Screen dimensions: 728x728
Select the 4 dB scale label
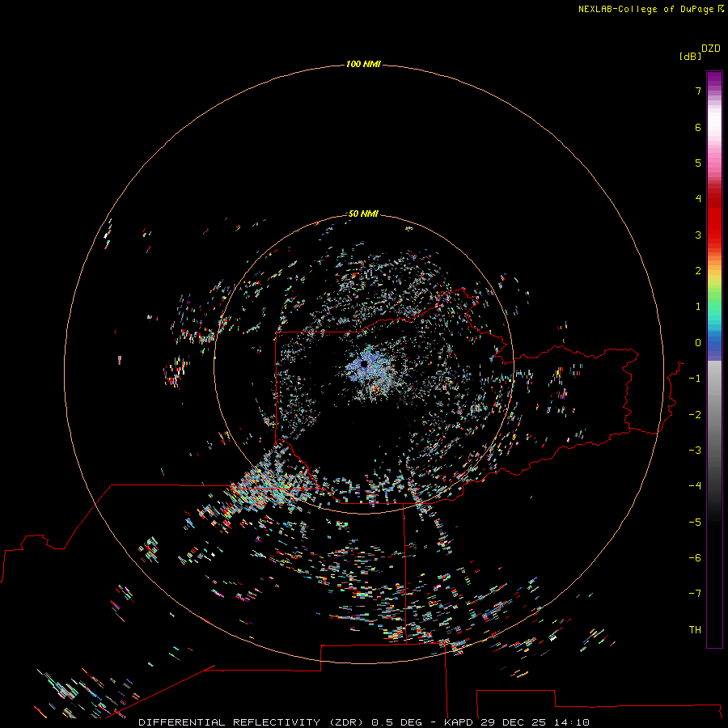coord(698,199)
